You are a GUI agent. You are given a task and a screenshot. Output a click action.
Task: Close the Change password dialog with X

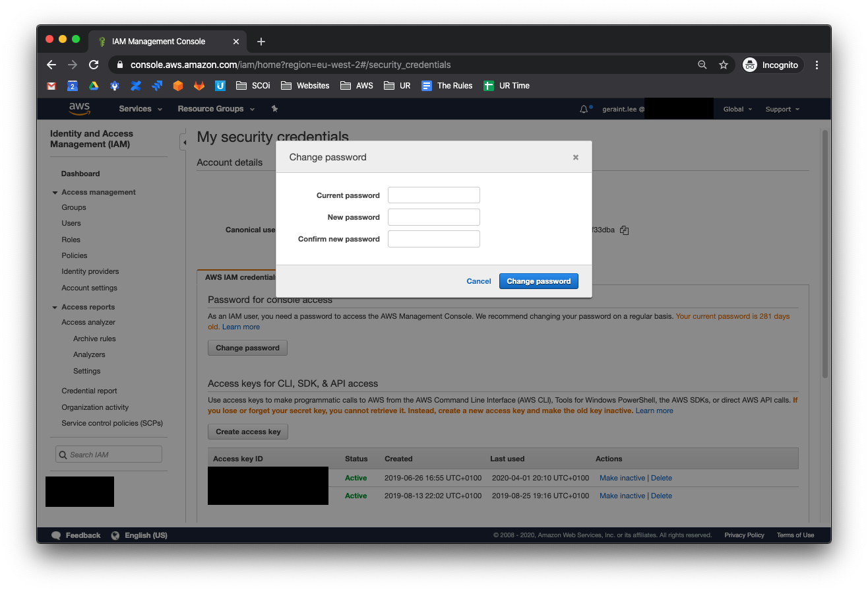tap(576, 157)
